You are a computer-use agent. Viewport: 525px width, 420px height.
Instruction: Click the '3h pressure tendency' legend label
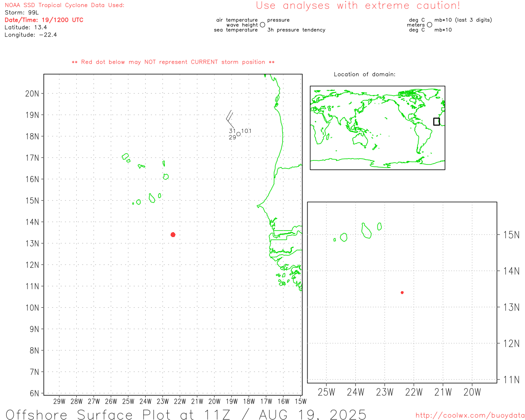coord(296,30)
